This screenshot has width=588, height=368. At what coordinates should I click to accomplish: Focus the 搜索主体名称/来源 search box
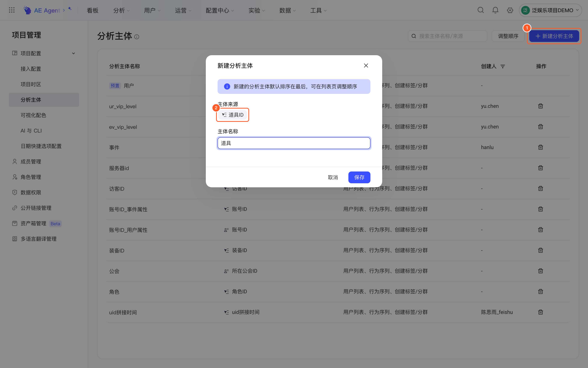[447, 36]
